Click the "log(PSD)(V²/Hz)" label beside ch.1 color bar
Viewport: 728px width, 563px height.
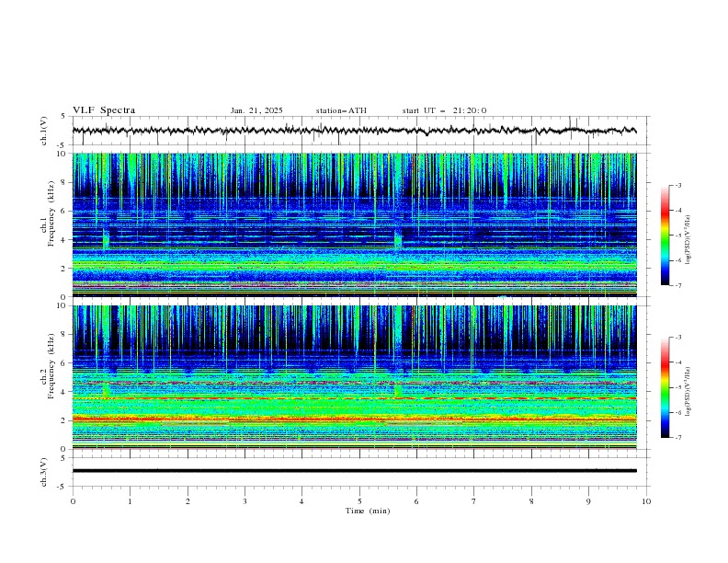688,240
